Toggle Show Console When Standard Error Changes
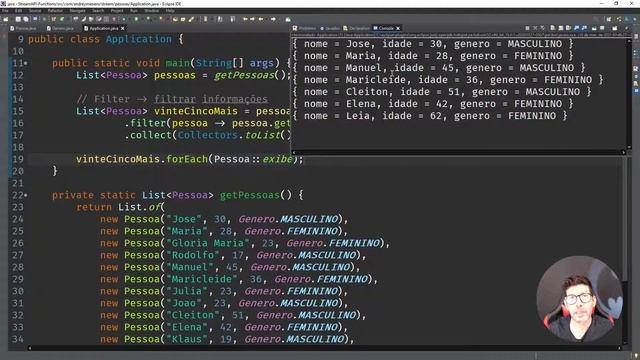The width and height of the screenshot is (640, 360). (x=584, y=28)
